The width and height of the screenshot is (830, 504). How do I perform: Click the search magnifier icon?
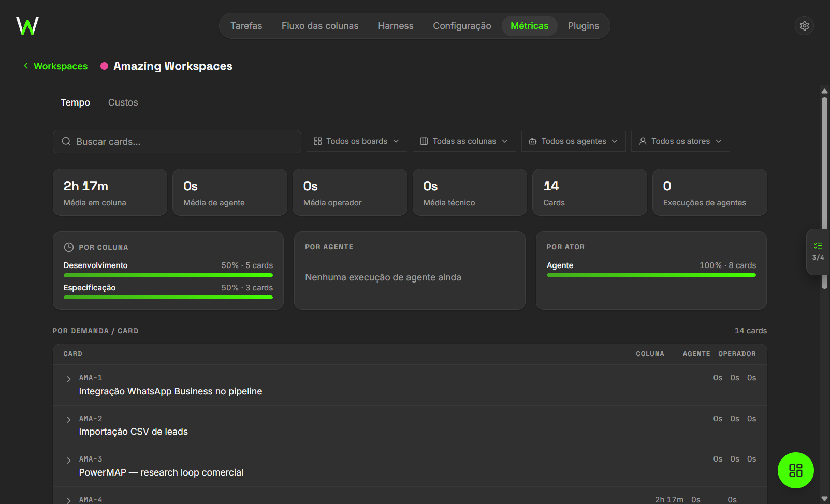tap(66, 141)
